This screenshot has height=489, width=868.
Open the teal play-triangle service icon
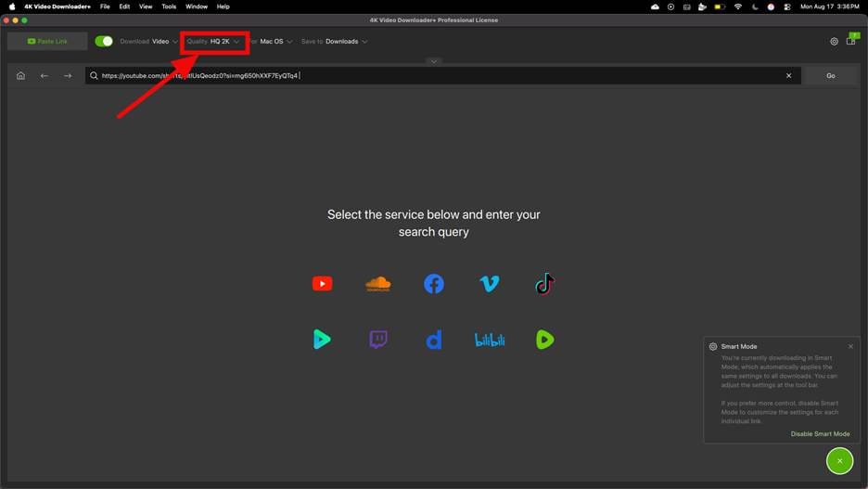[322, 339]
